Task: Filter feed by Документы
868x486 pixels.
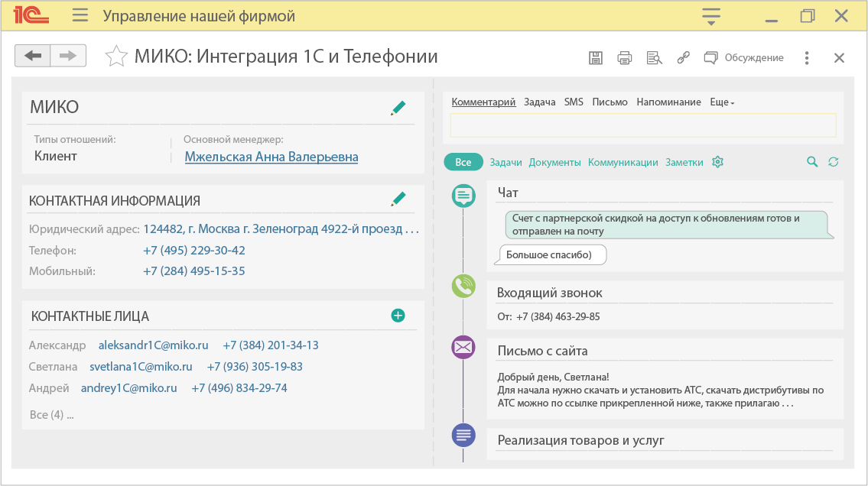Action: tap(554, 162)
